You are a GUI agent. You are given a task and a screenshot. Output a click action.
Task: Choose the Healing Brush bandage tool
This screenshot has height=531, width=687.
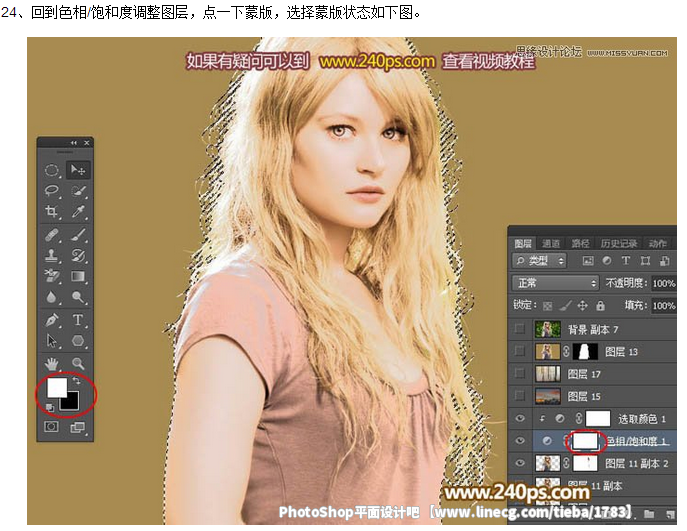coord(52,235)
